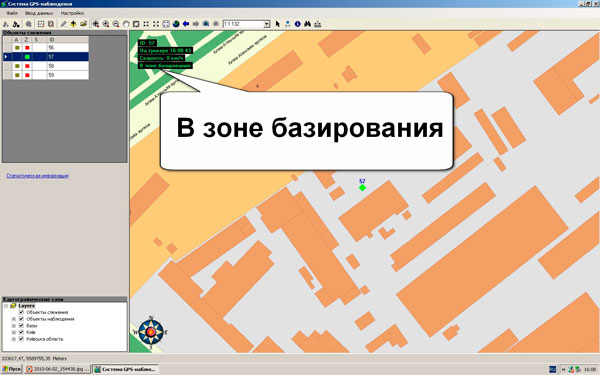Viewport: 600px width, 375px height.
Task: Click the ID column header
Action: click(68, 39)
